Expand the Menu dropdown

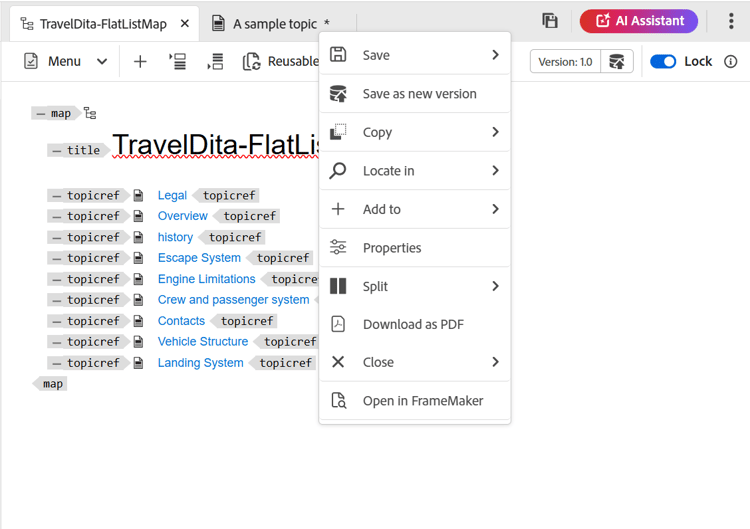(102, 62)
